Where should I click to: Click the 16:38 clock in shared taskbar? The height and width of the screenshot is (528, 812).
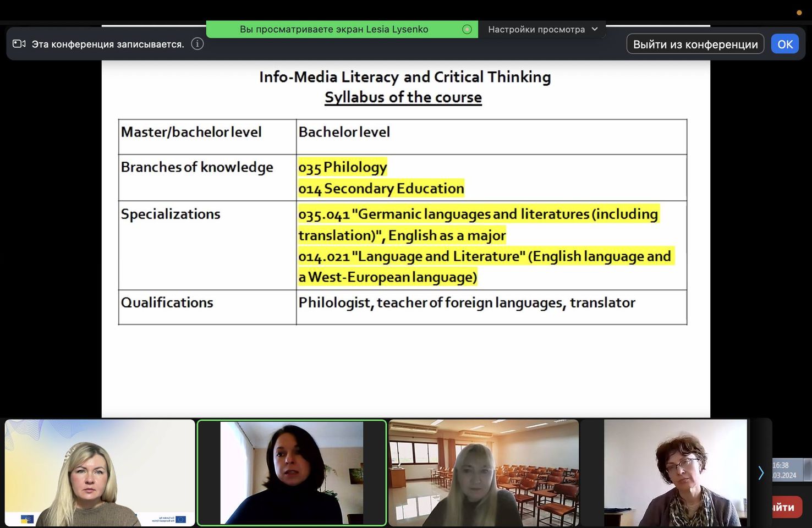pyautogui.click(x=781, y=465)
